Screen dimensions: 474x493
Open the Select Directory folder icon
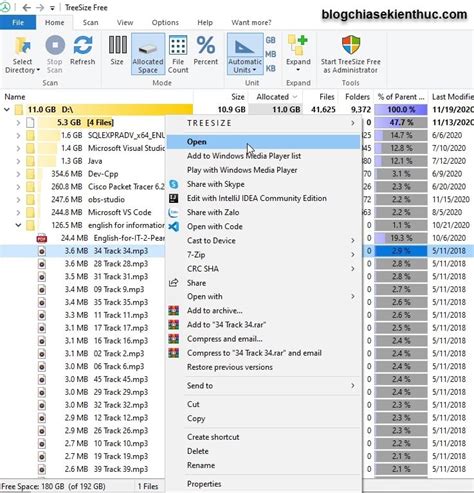click(x=22, y=46)
